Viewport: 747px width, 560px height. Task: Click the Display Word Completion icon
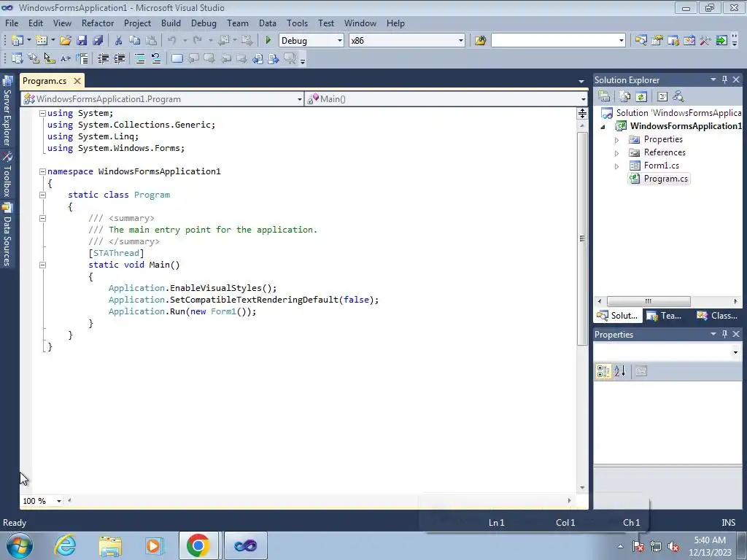pos(65,58)
